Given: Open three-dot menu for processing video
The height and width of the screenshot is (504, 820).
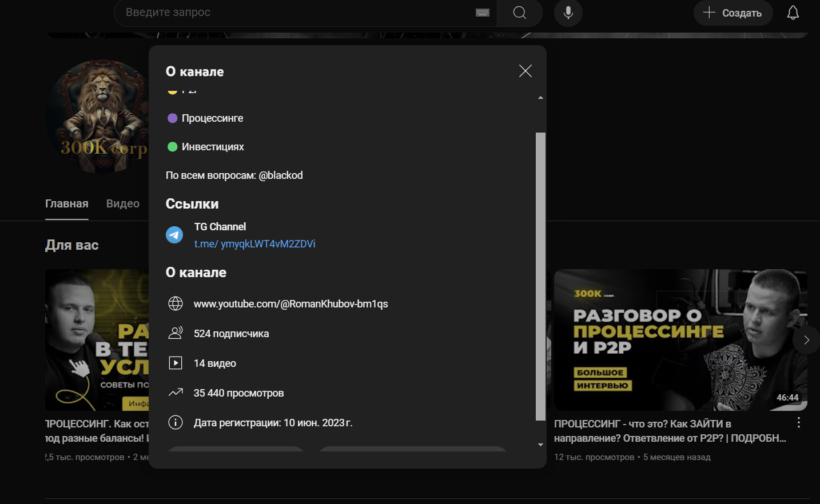Looking at the screenshot, I should point(798,423).
